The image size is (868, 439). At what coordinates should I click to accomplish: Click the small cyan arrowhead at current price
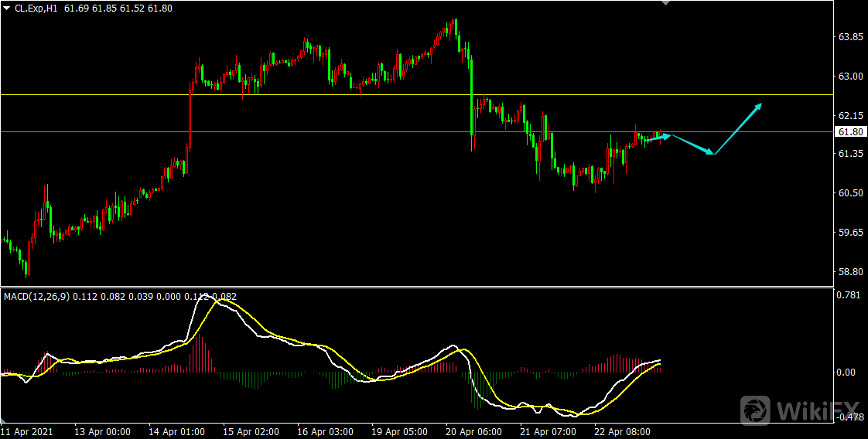(x=668, y=136)
